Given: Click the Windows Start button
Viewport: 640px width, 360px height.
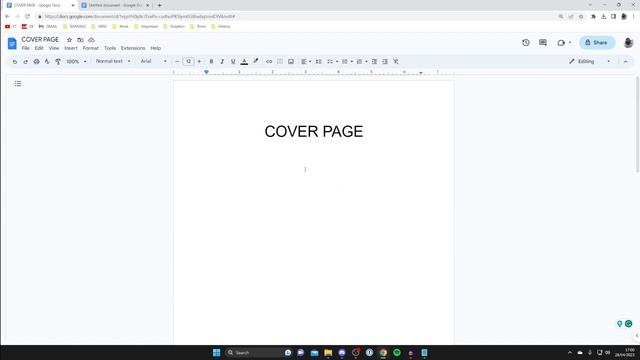Looking at the screenshot, I should [216, 353].
